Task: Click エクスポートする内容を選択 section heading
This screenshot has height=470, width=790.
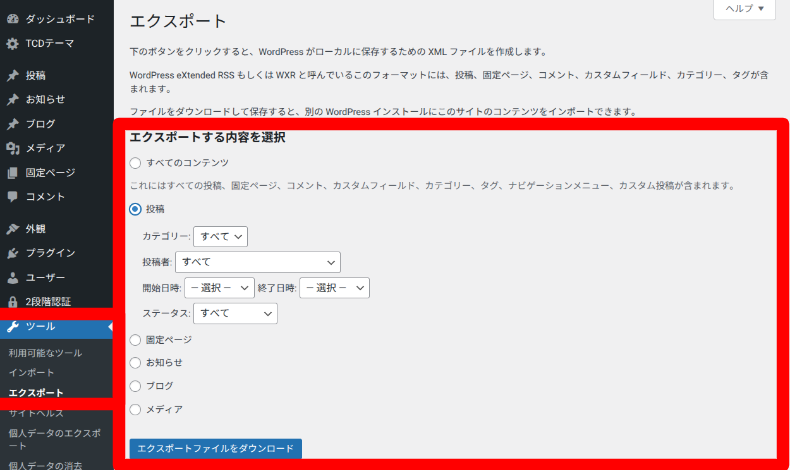Action: click(x=208, y=138)
